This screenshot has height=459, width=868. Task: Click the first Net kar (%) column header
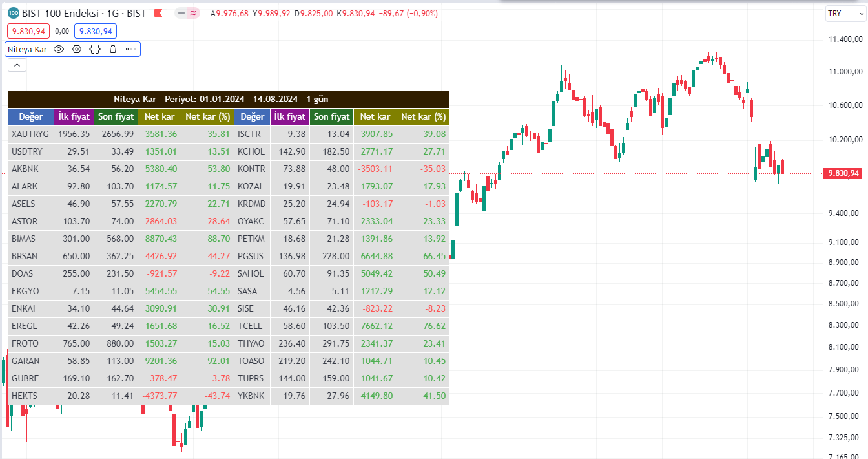[x=207, y=117]
